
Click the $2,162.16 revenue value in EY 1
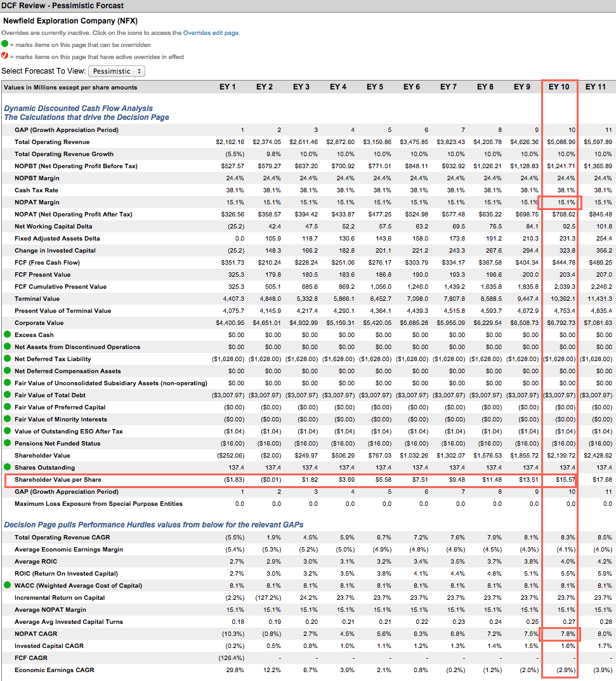click(230, 142)
